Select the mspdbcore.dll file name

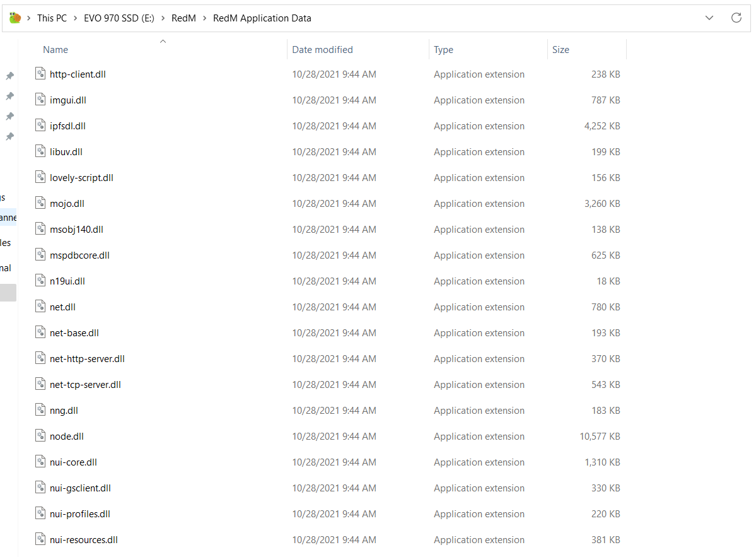(x=79, y=255)
